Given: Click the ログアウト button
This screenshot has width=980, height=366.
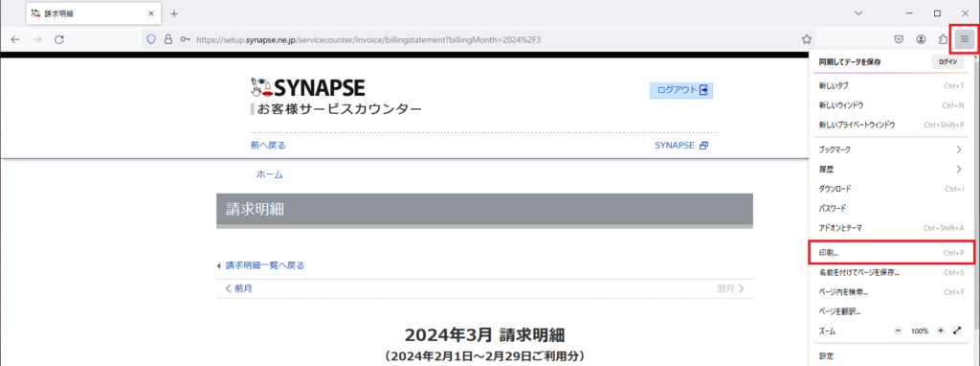Looking at the screenshot, I should (x=681, y=90).
